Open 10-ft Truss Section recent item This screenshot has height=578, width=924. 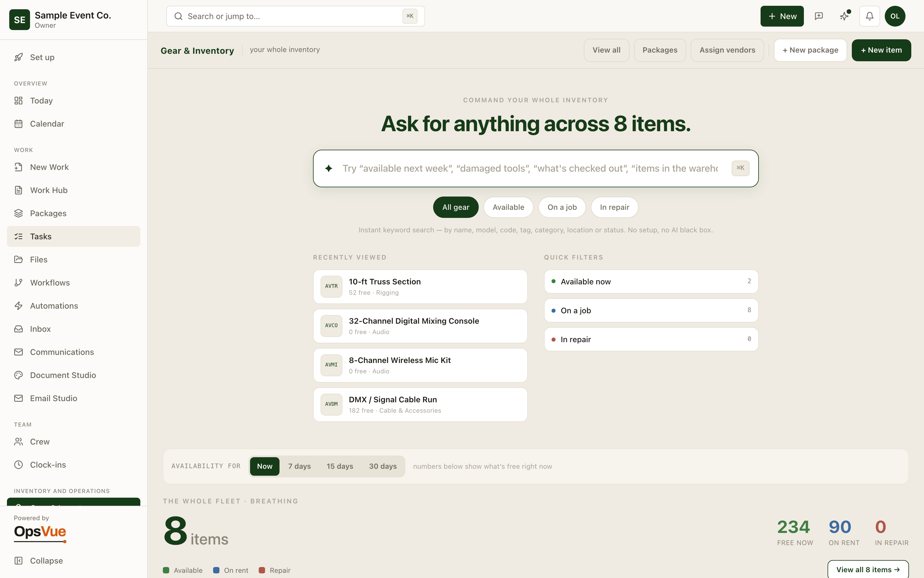coord(420,287)
